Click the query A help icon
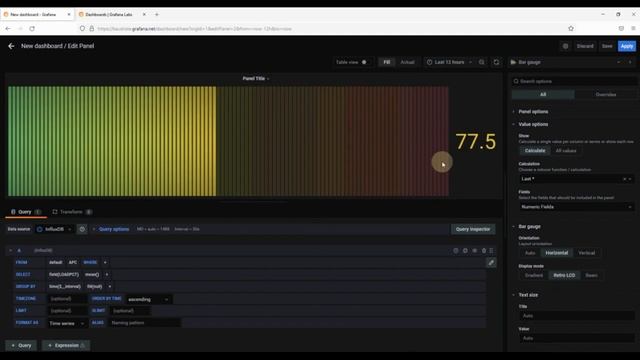The image size is (640, 360). (456, 251)
